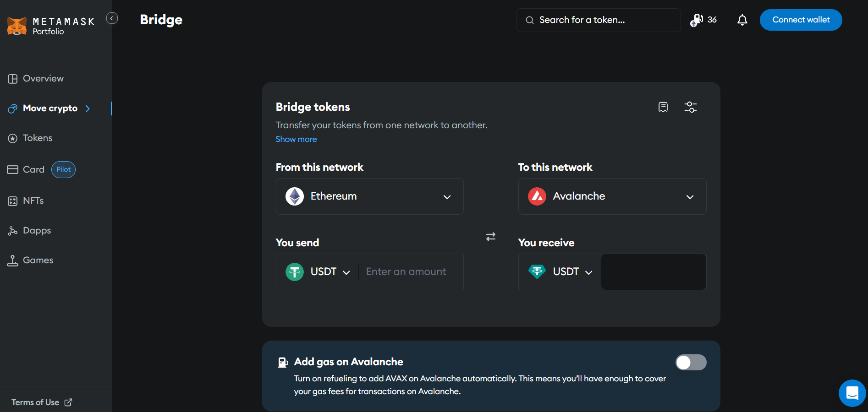Open the Ethereum source network dropdown
The image size is (868, 412).
point(370,196)
